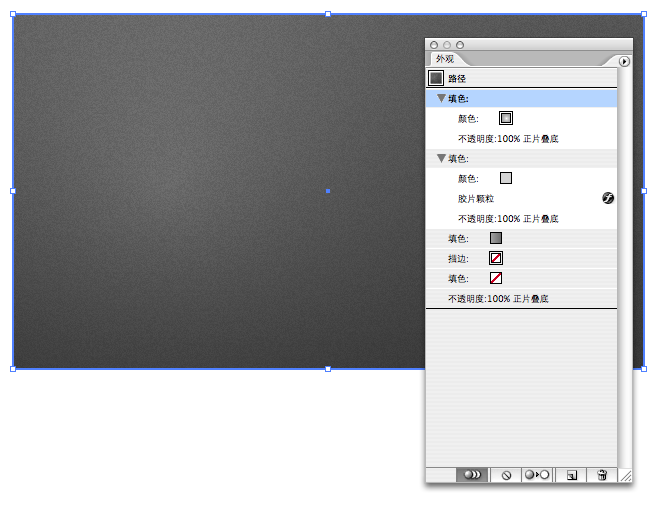Click the red-slash none swatch of last 填色
662x506 pixels.
[x=496, y=278]
